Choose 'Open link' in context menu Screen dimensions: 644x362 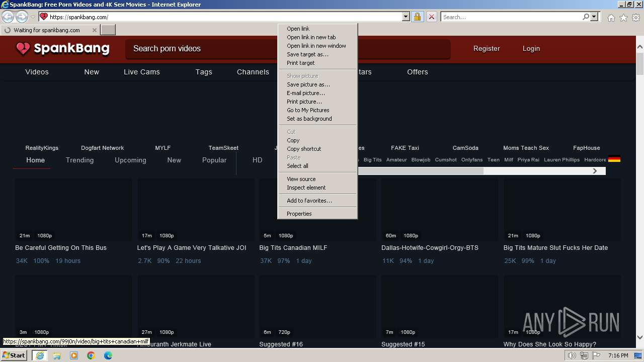point(317,29)
